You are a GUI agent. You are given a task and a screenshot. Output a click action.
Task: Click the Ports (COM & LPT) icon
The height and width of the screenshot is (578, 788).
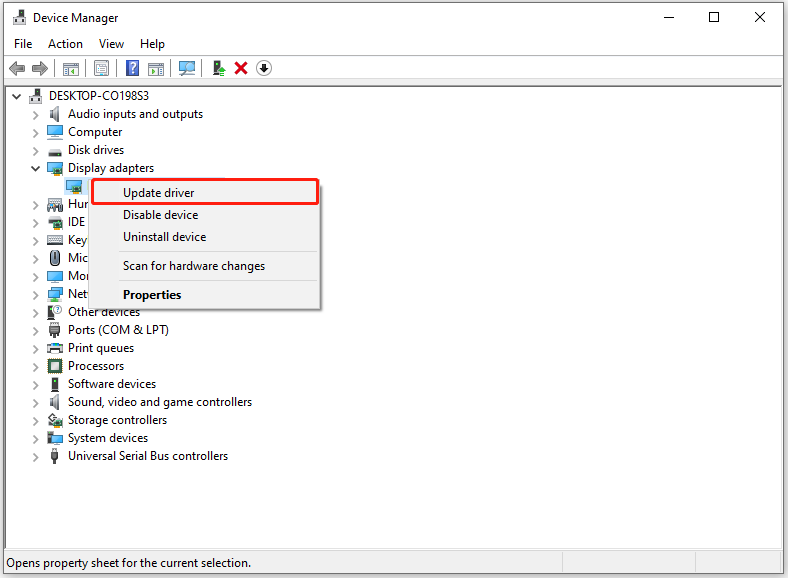(55, 330)
